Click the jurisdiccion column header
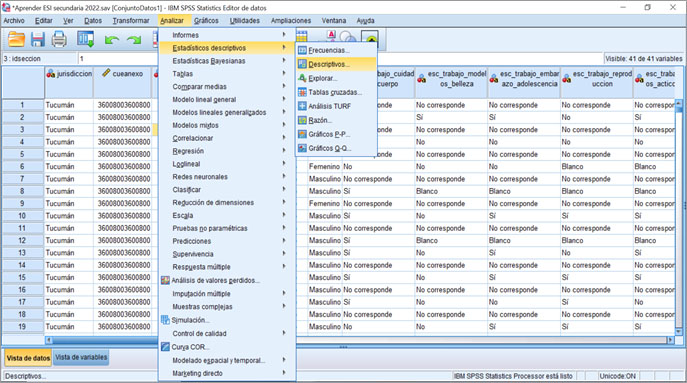Screen dimensions: 687x383 (69, 83)
